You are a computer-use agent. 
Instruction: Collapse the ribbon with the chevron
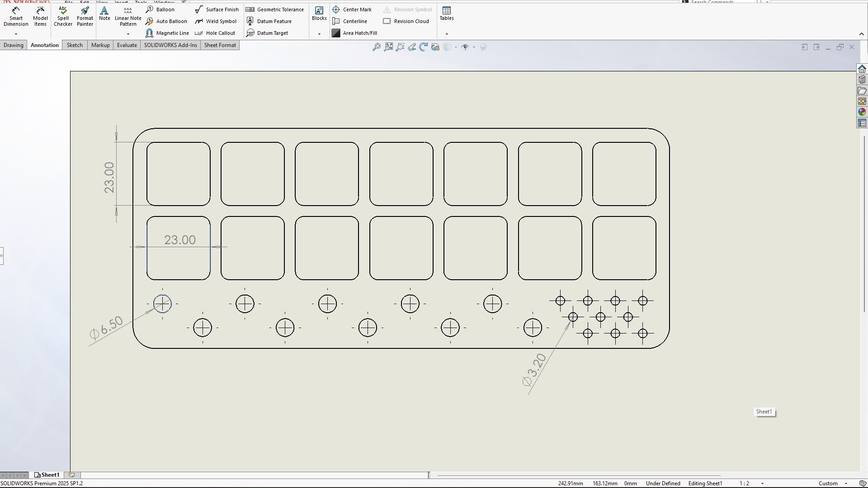861,34
